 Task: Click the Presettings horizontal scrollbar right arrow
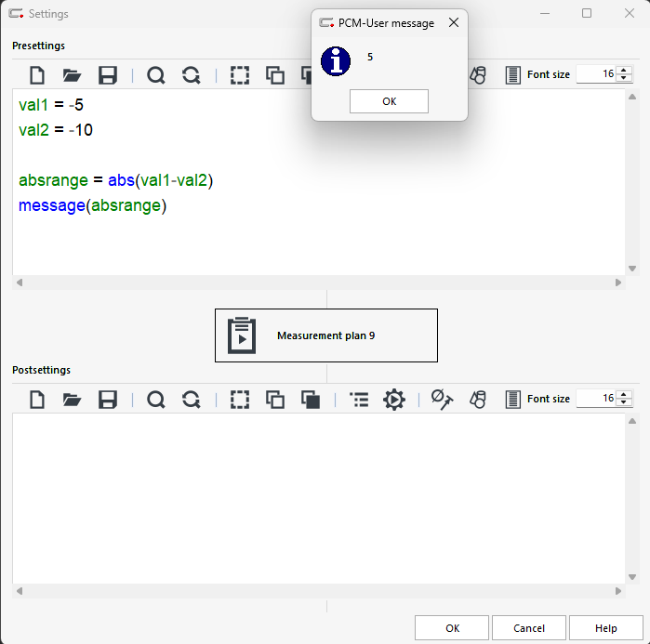[618, 282]
